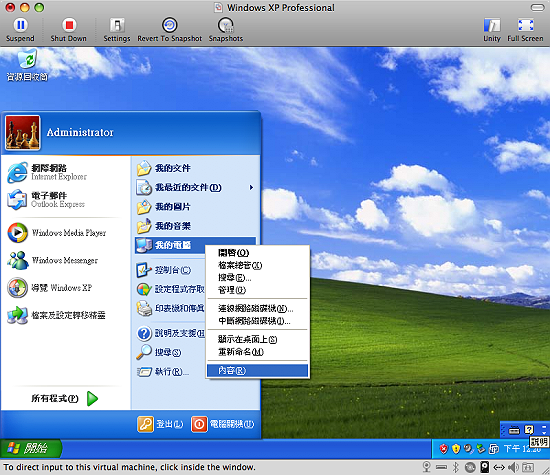This screenshot has width=550, height=475.
Task: Click the Safely Remove Hardware tray icon
Action: (x=481, y=449)
